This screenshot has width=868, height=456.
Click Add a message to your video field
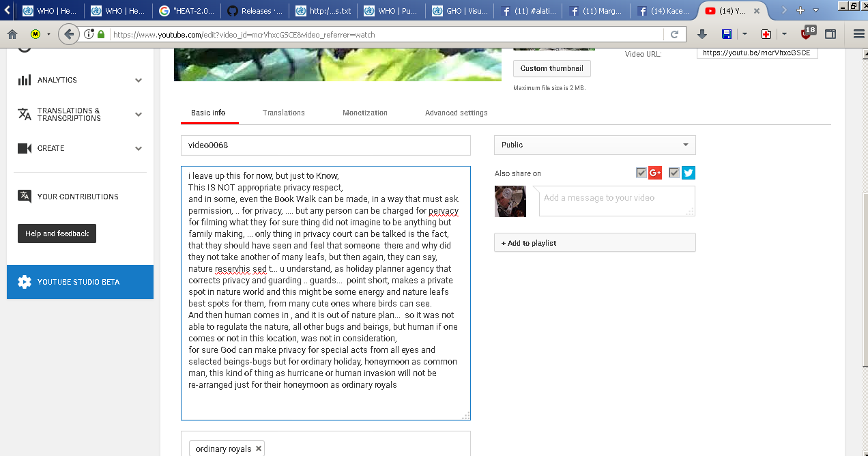click(618, 201)
